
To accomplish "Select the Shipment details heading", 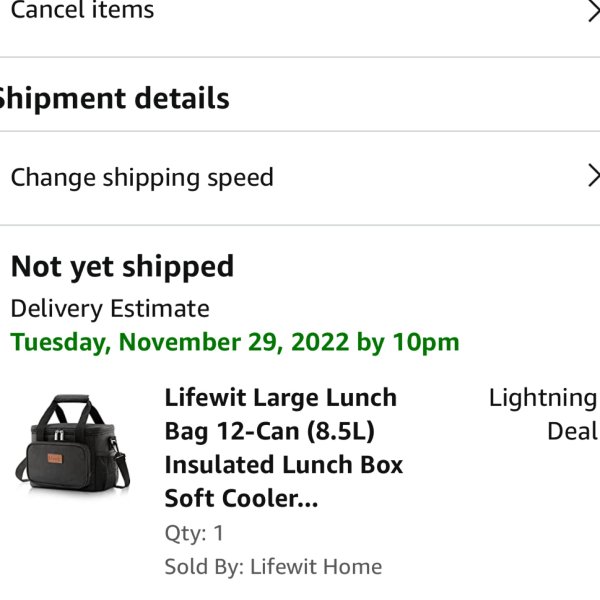I will click(x=113, y=98).
